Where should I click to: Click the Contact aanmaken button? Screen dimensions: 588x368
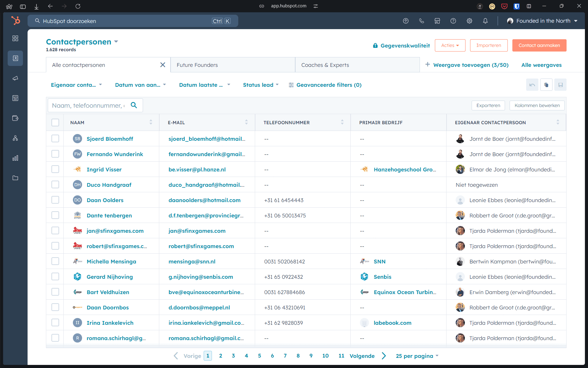tap(539, 45)
